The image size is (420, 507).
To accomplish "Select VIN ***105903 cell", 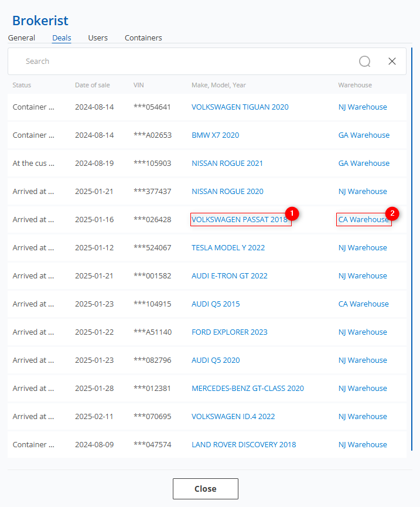I will pos(152,164).
